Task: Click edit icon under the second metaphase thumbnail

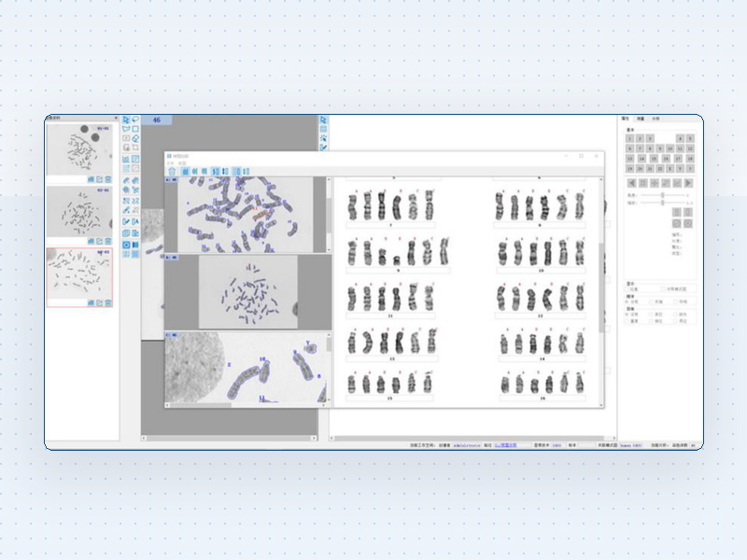Action: tap(99, 241)
